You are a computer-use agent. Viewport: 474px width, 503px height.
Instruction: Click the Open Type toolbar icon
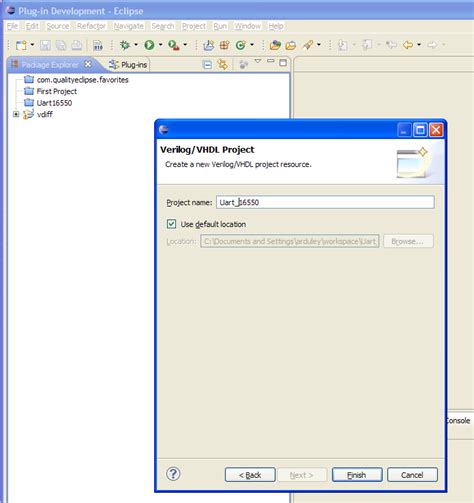pyautogui.click(x=275, y=45)
